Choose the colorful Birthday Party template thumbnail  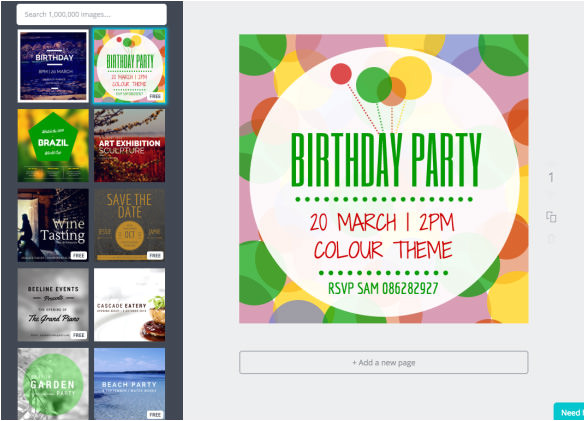coord(129,66)
